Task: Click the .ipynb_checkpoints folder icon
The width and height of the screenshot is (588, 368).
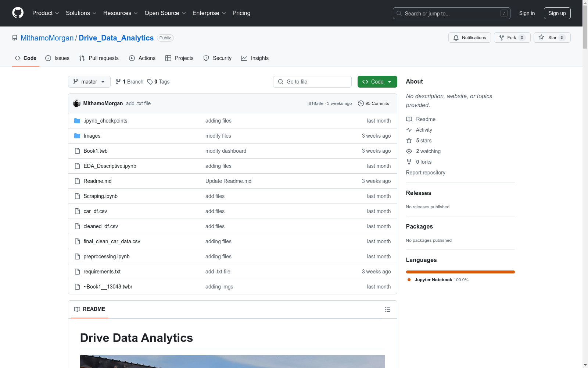Action: point(77,121)
